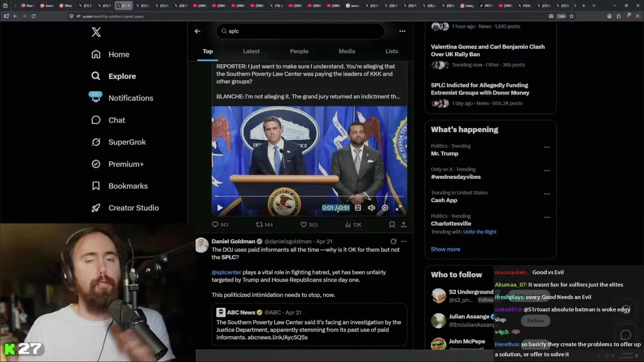Open Daniel Goldman's profile name
The image size is (644, 362).
(x=233, y=241)
